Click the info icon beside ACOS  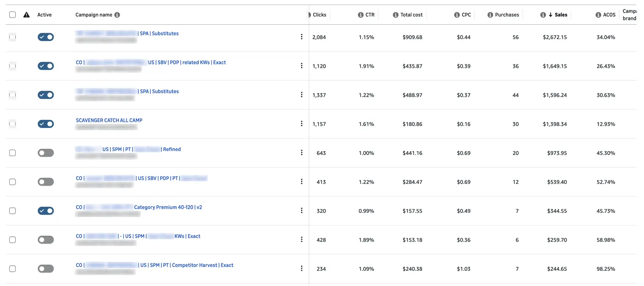click(x=598, y=15)
